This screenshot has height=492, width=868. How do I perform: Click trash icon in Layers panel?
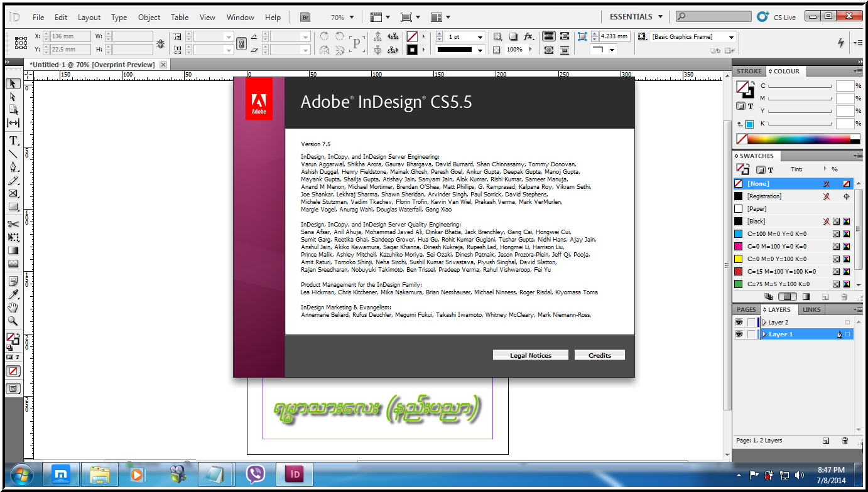pyautogui.click(x=845, y=441)
